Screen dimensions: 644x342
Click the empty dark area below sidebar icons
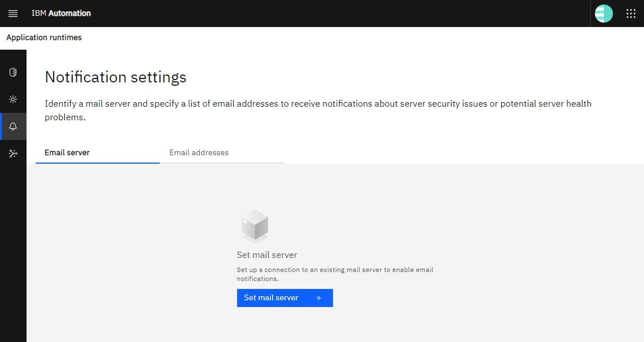click(x=13, y=254)
